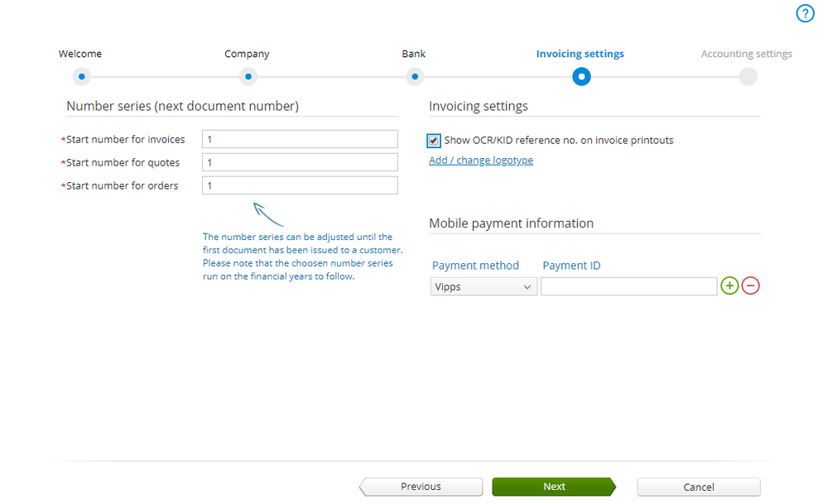Click the Accounting settings step circle
The height and width of the screenshot is (504, 827).
[748, 77]
